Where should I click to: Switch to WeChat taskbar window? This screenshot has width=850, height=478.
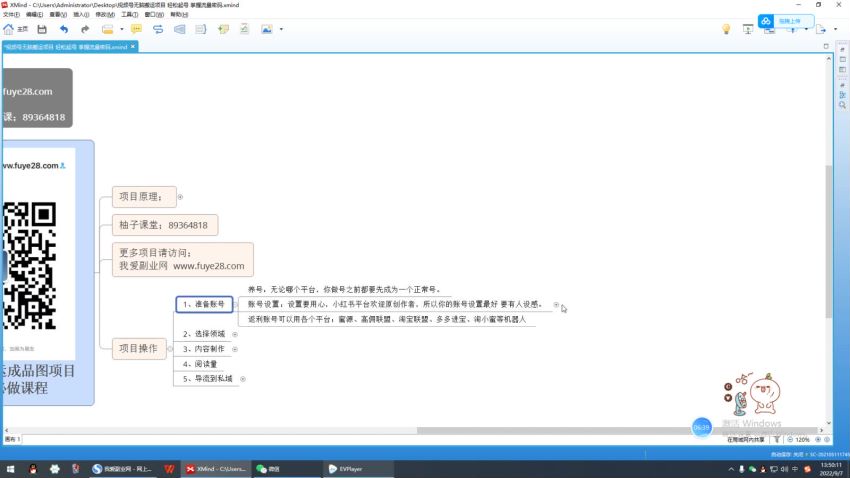(x=286, y=469)
